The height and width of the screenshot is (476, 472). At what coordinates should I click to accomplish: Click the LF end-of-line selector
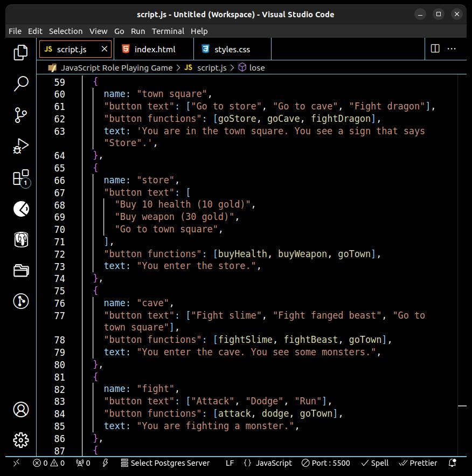(x=230, y=463)
